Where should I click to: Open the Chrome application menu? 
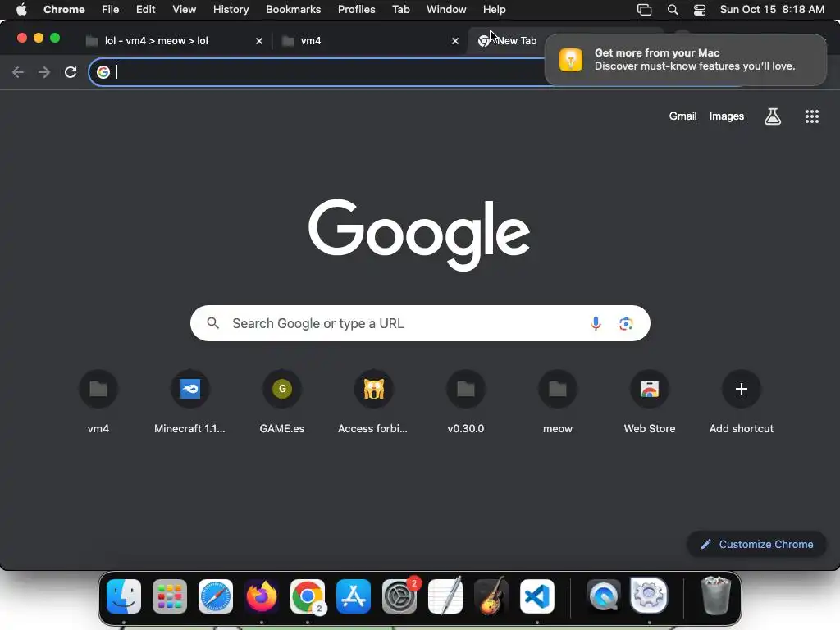(x=64, y=10)
